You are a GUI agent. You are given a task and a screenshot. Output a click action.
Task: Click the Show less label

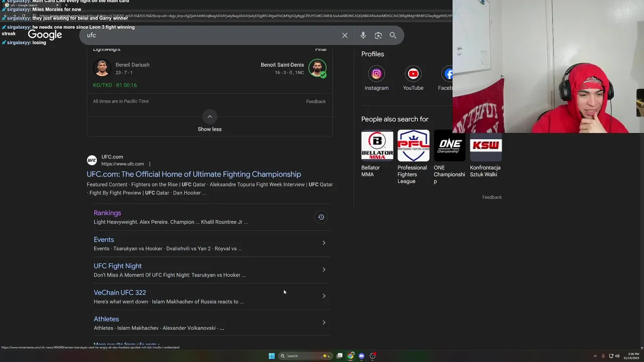210,129
